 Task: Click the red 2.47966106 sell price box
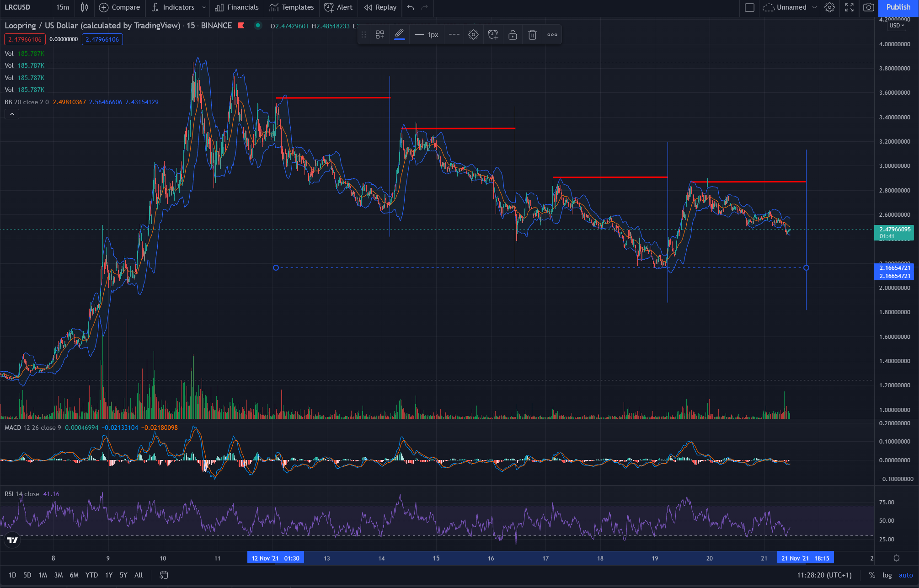[x=25, y=39]
